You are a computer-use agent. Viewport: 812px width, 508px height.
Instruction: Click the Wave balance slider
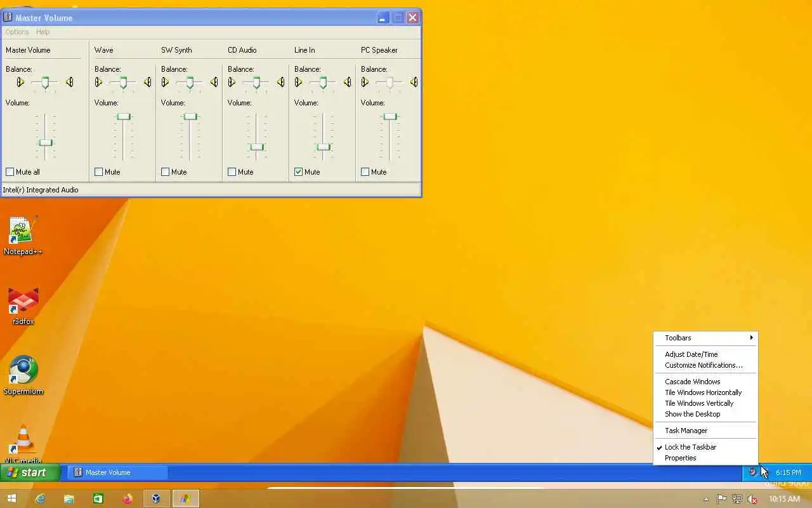(x=123, y=83)
